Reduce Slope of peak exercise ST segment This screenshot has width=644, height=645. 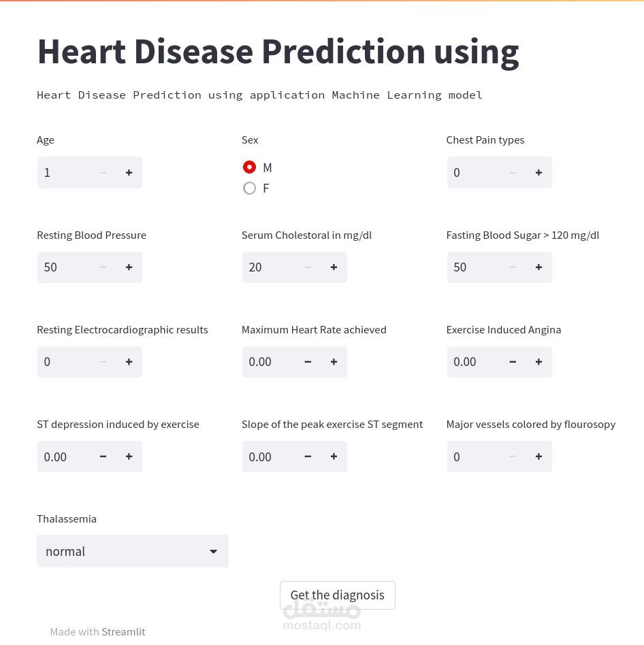[x=308, y=457]
